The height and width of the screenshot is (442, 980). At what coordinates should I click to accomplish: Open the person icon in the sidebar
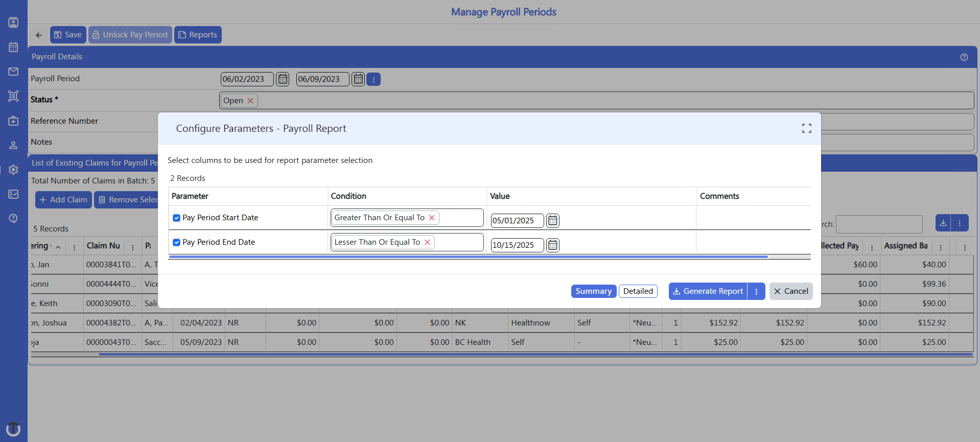coord(13,145)
